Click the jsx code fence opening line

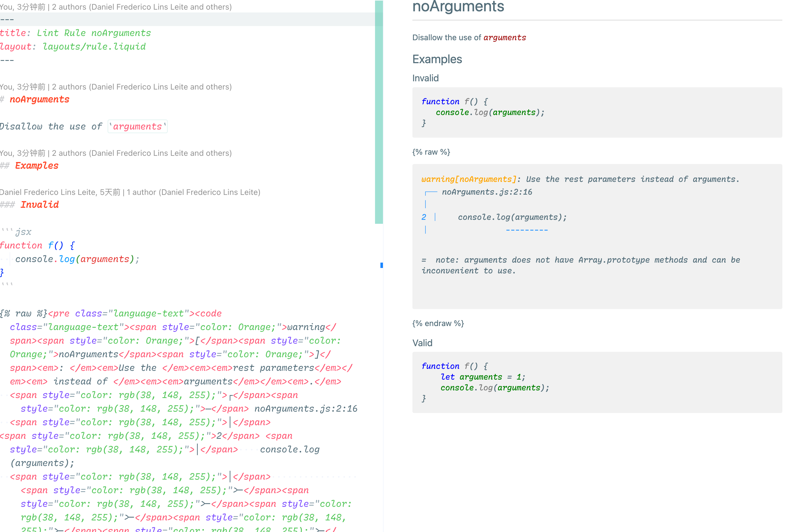16,232
